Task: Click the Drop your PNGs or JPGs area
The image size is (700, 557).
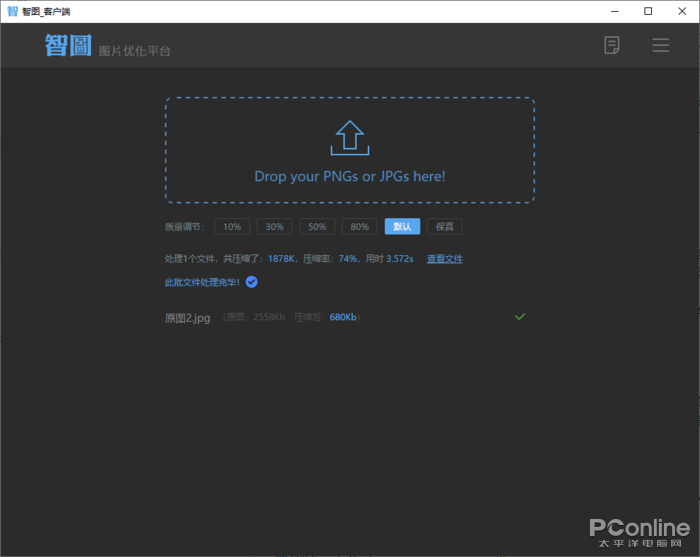Action: pos(350,150)
